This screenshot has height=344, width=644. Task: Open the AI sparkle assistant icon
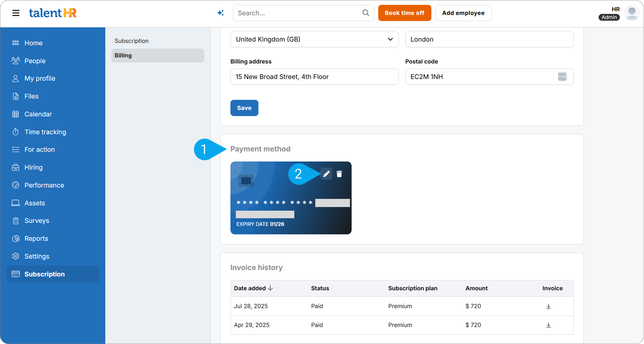pos(221,13)
